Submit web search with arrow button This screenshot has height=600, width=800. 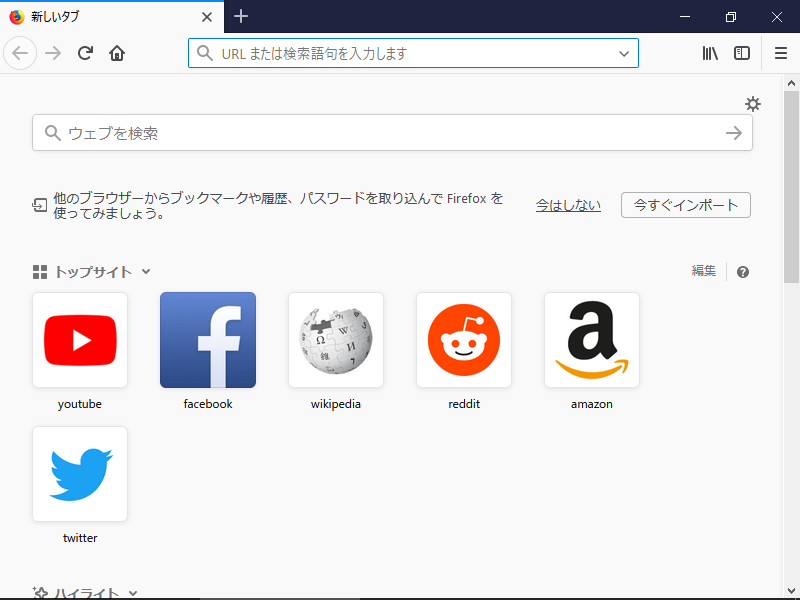[x=734, y=133]
